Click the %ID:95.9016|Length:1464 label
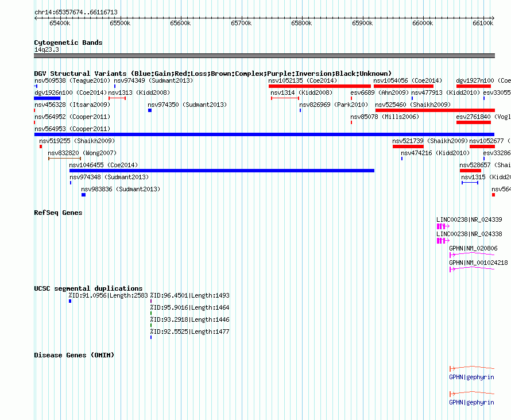This screenshot has height=420, width=511. 189,307
